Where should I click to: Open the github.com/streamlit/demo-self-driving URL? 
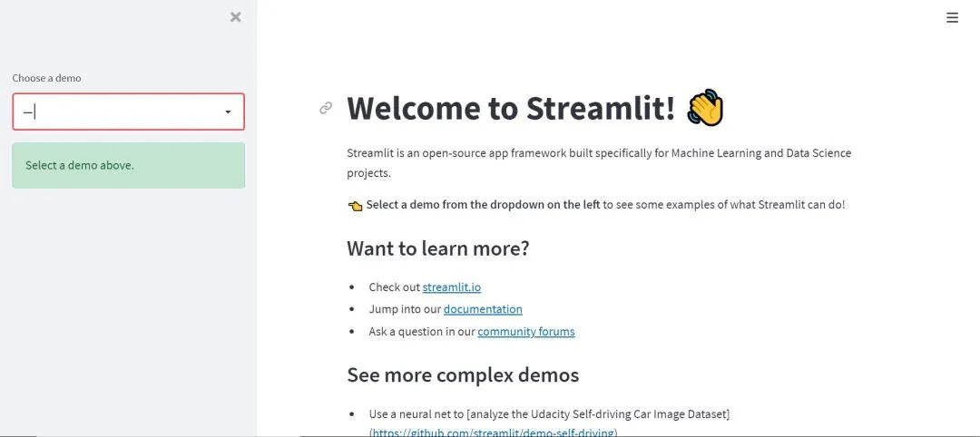point(493,432)
